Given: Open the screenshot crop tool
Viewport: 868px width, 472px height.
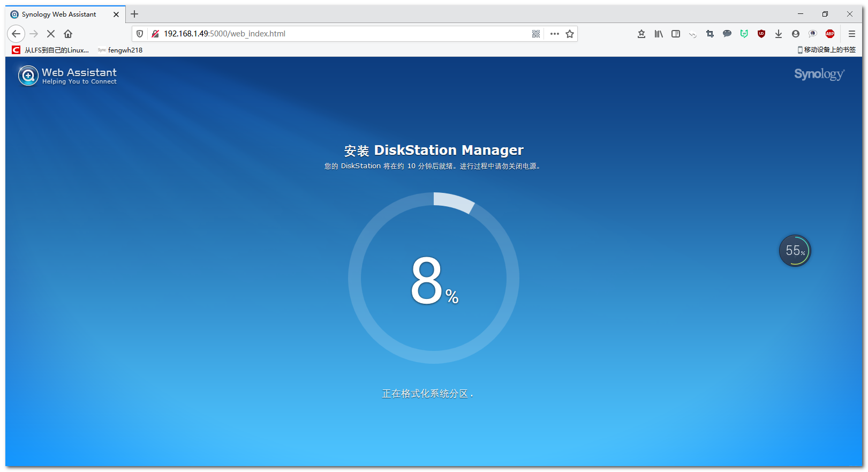Looking at the screenshot, I should click(x=710, y=34).
